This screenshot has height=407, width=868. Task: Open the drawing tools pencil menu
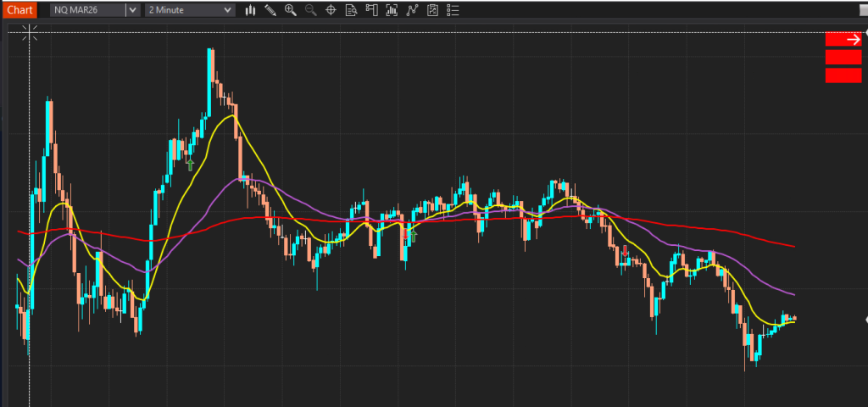[270, 10]
